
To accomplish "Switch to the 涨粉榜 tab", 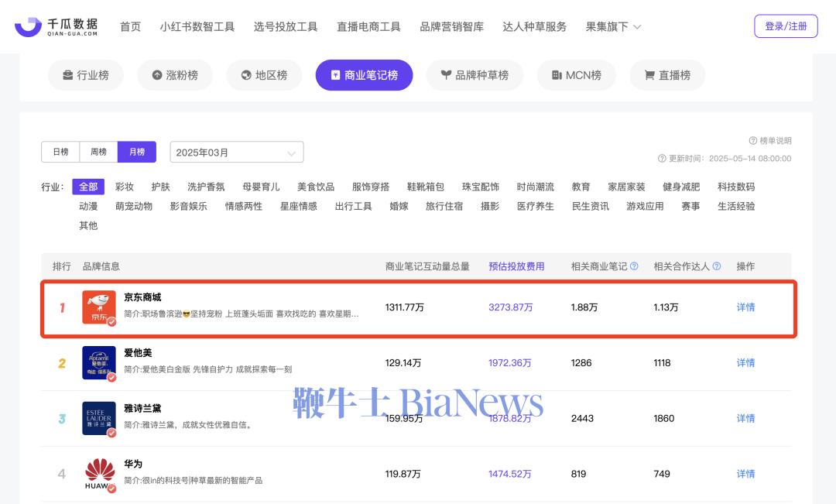I will point(175,75).
